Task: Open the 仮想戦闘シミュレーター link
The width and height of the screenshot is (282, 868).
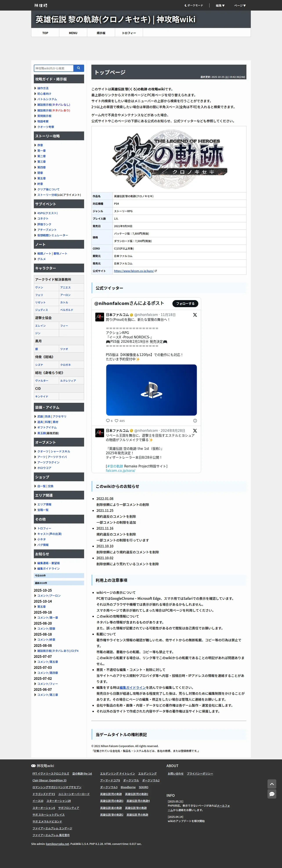Action: click(52, 235)
